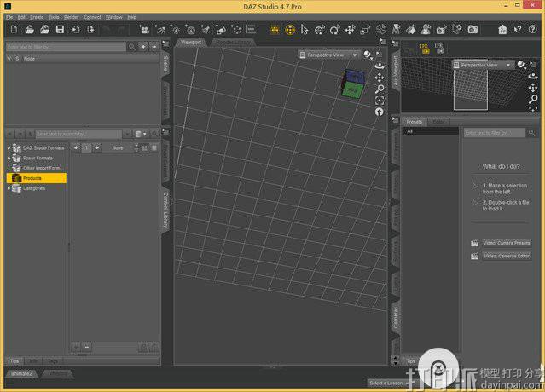Image resolution: width=545 pixels, height=392 pixels.
Task: Click the Create New Camera icon
Action: tap(144, 30)
